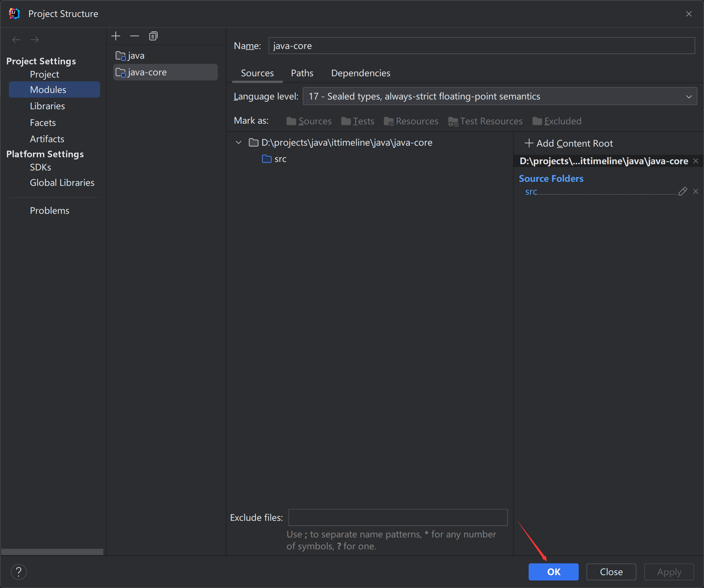Switch to the Paths tab
The width and height of the screenshot is (704, 588).
click(x=302, y=73)
